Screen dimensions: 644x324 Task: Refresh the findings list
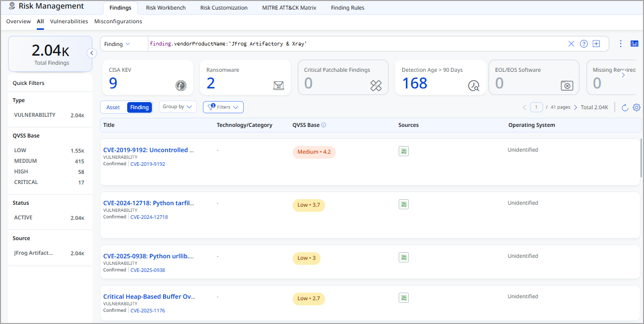(625, 107)
